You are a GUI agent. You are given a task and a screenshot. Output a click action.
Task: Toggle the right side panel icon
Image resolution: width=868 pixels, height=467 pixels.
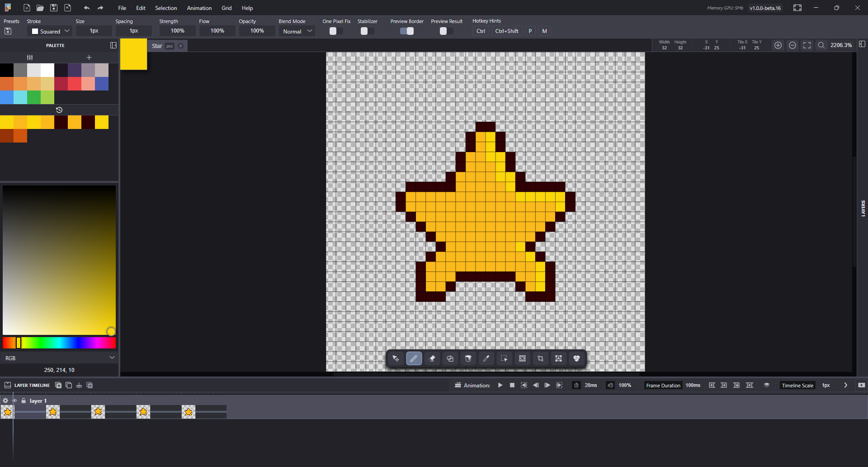862,44
